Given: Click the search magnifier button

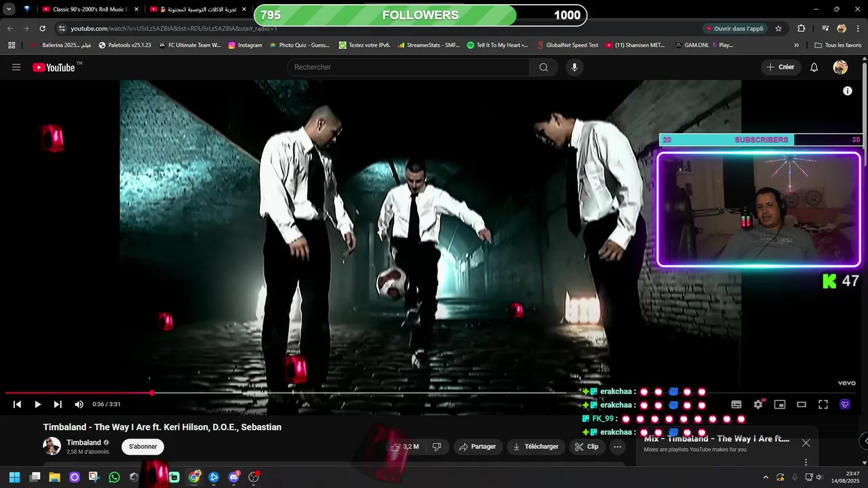Looking at the screenshot, I should pyautogui.click(x=543, y=67).
